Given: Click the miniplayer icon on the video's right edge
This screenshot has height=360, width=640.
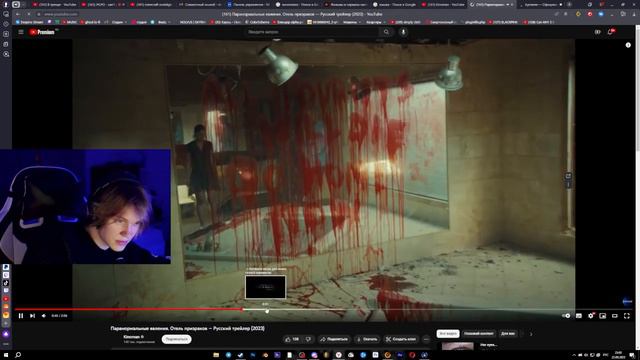Looking at the screenshot, I should 568,176.
